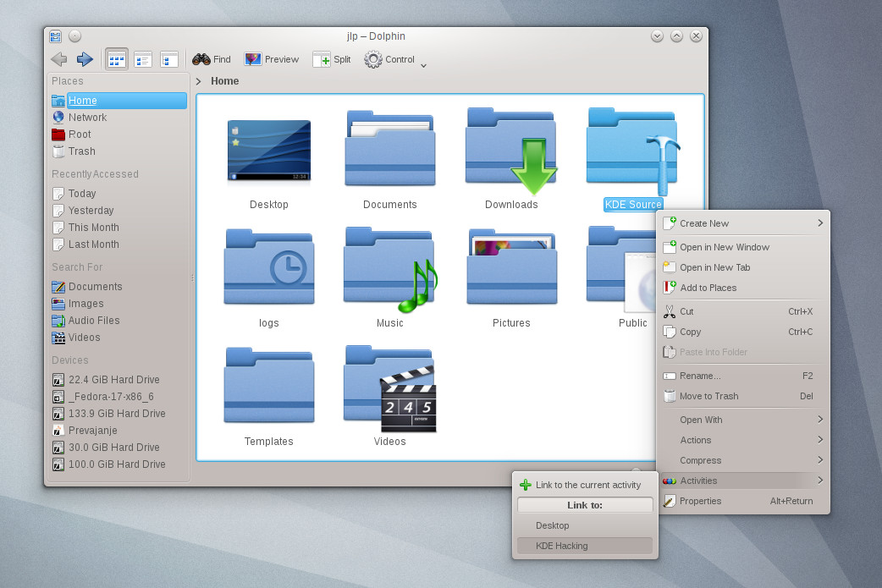Image resolution: width=882 pixels, height=588 pixels.
Task: Search for Audio Files in sidebar
Action: 119,321
